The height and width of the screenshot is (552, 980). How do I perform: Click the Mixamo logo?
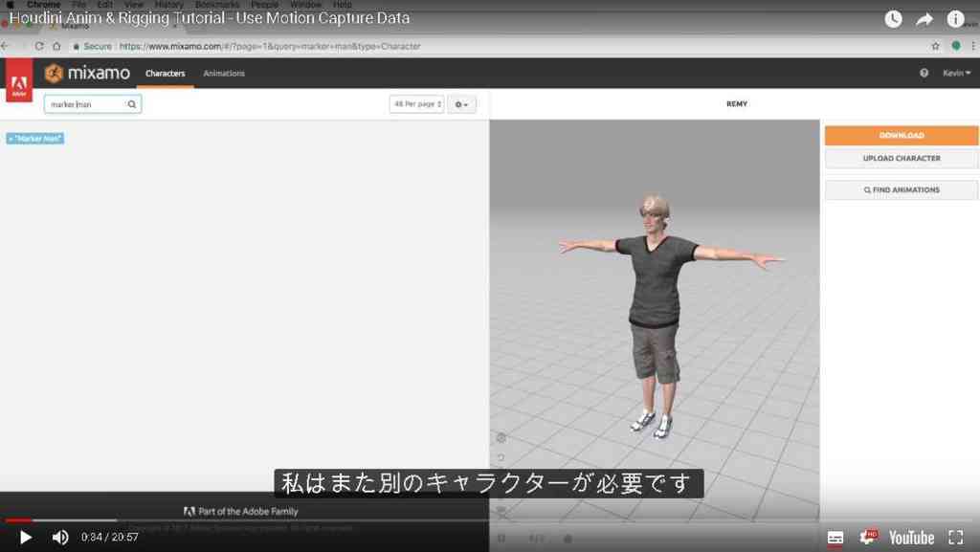point(87,73)
